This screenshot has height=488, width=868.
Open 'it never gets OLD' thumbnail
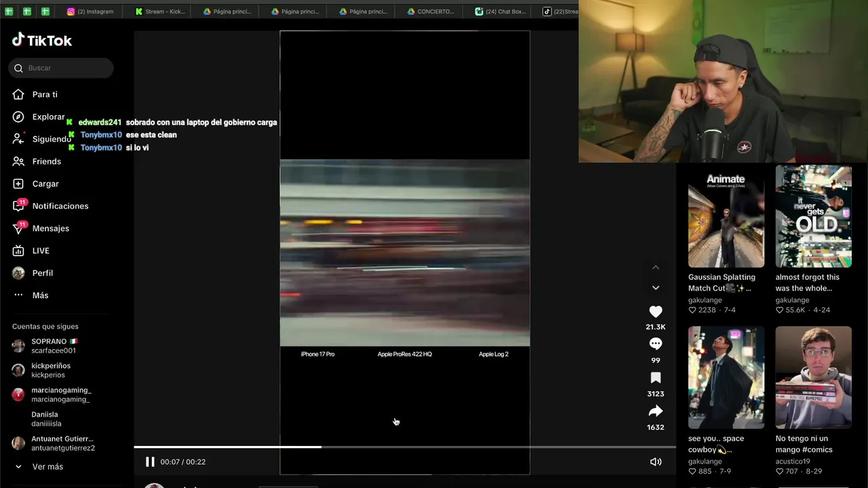click(814, 216)
